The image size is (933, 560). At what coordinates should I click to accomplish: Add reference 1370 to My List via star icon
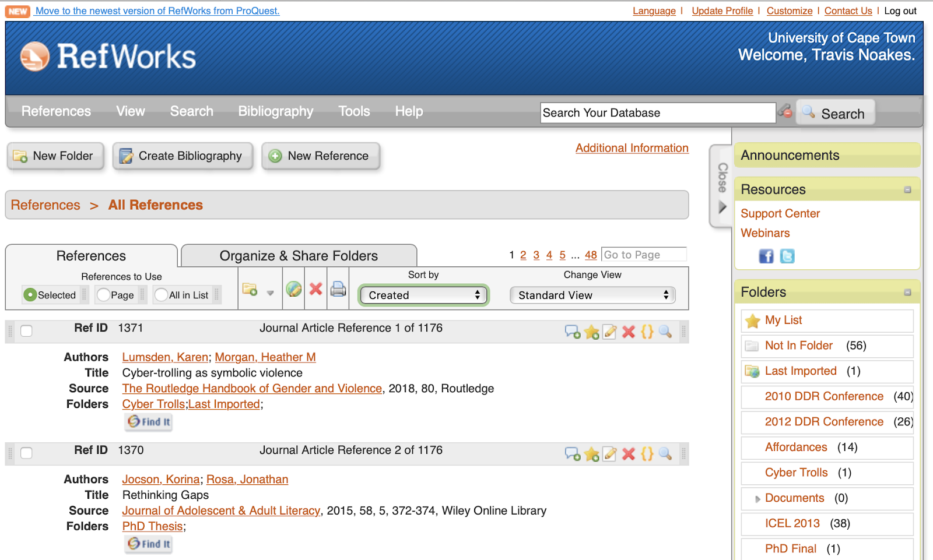tap(592, 454)
